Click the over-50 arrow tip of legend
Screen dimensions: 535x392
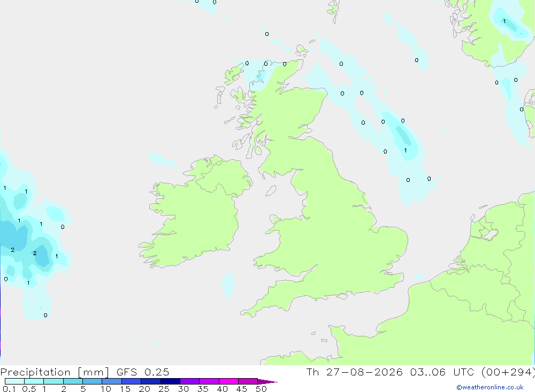click(x=267, y=382)
